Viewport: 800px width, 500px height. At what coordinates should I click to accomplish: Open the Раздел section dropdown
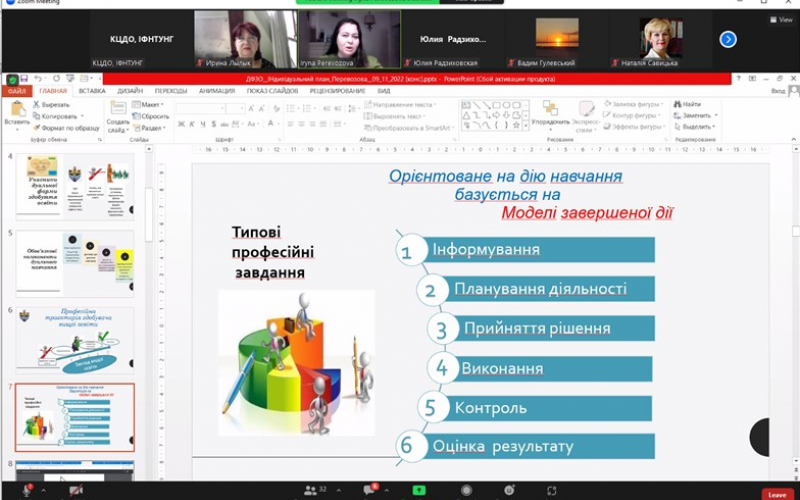click(149, 128)
